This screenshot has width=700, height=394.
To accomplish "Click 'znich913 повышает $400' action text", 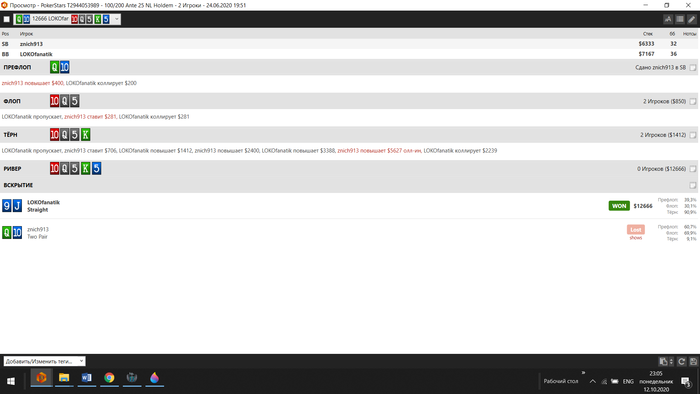I will coord(33,83).
